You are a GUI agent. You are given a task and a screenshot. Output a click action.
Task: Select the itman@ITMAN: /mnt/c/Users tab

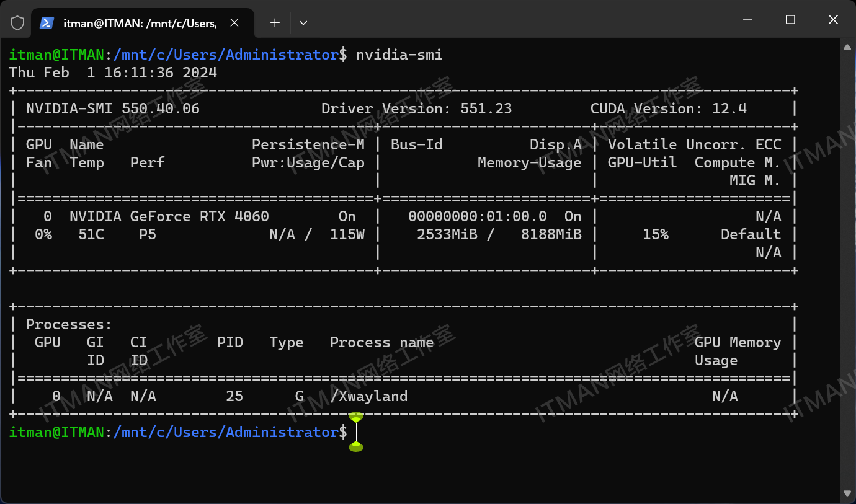coord(140,23)
